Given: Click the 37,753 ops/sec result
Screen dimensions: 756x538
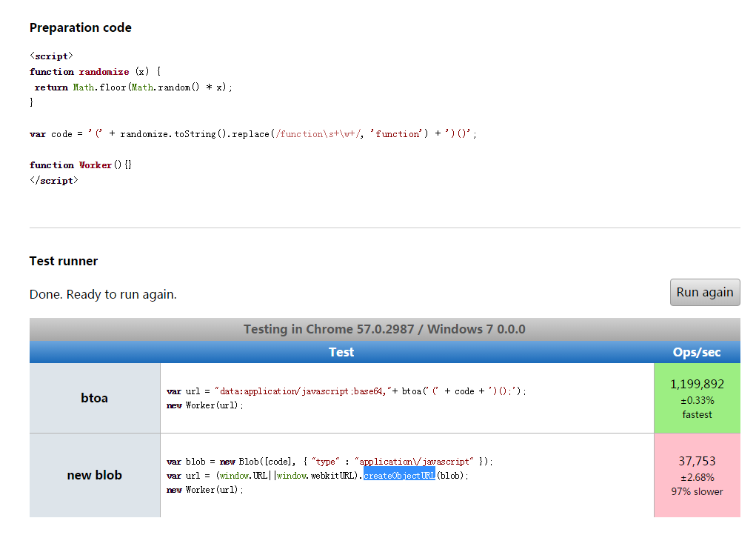Looking at the screenshot, I should coord(698,461).
